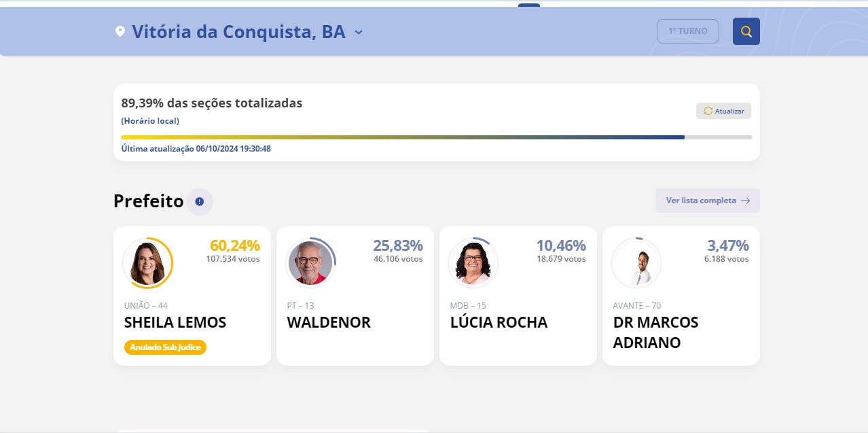The image size is (868, 433).
Task: Select the LÚCIA ROCHA candidate name
Action: (x=499, y=322)
